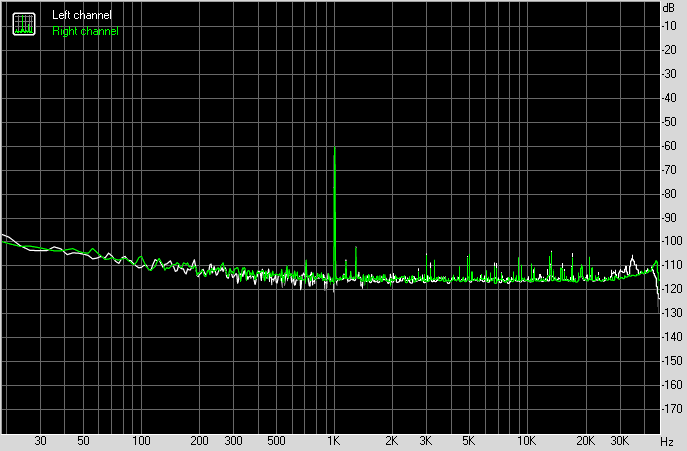The width and height of the screenshot is (687, 451).
Task: Click the '10K' frequency axis label
Action: (526, 441)
